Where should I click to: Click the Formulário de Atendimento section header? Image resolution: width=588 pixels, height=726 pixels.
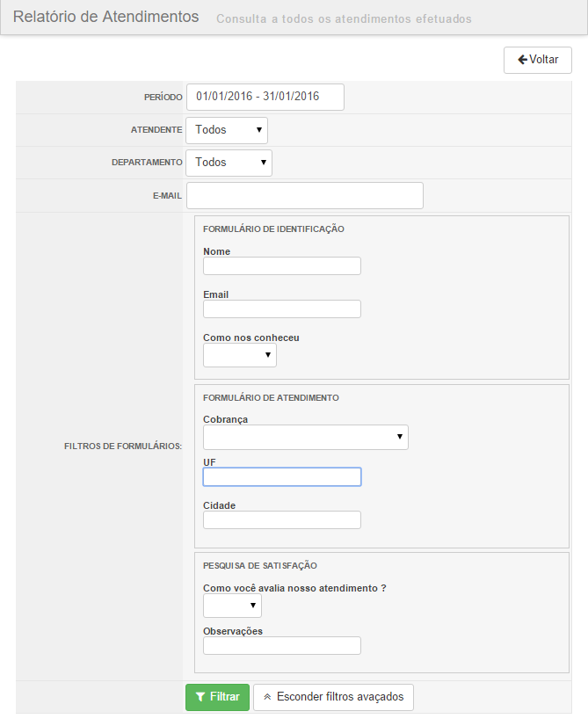click(271, 398)
